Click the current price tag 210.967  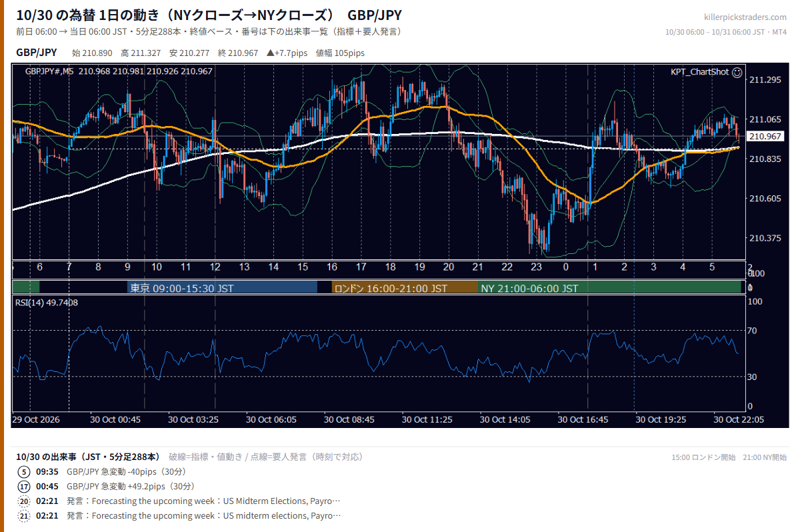[765, 136]
